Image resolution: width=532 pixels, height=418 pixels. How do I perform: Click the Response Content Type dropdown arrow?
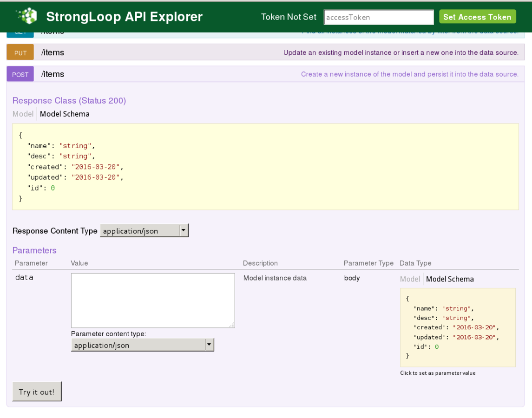click(184, 230)
